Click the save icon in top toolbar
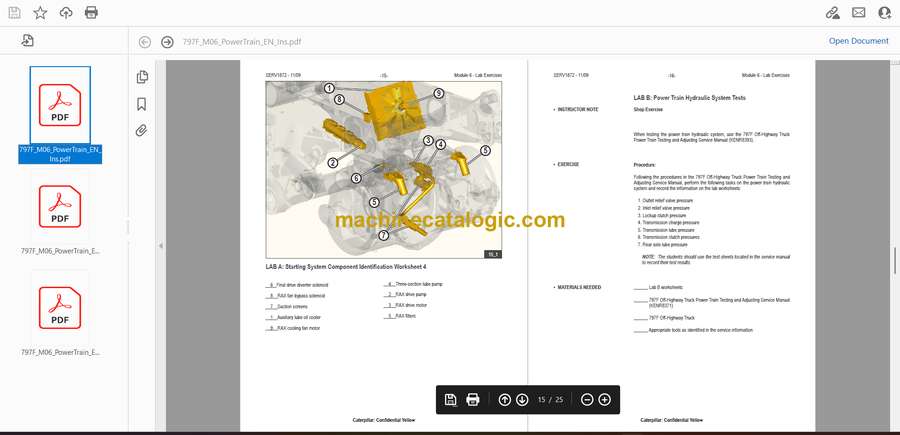This screenshot has height=435, width=900. 14,13
